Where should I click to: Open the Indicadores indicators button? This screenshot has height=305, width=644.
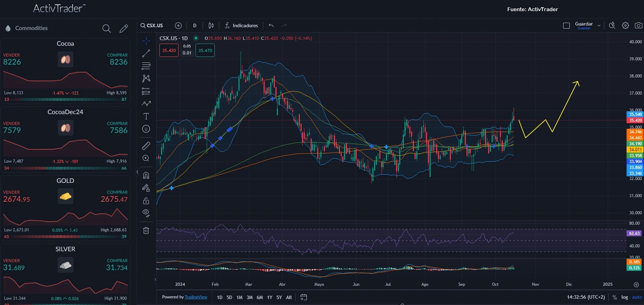tap(241, 25)
